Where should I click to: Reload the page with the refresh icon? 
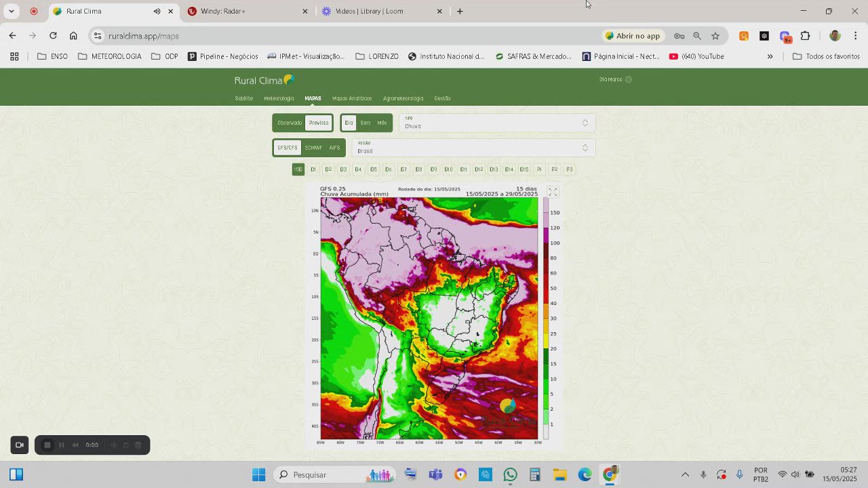pos(53,36)
